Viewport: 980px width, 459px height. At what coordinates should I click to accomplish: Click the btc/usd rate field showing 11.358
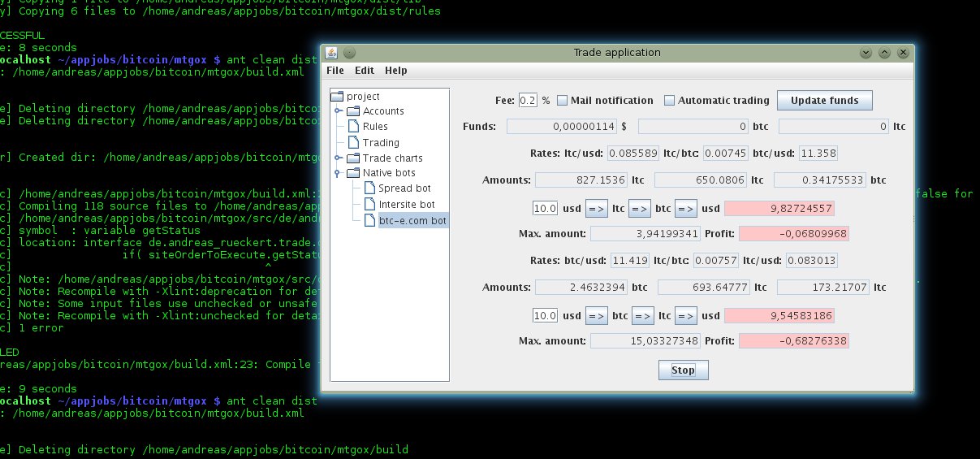click(x=818, y=153)
